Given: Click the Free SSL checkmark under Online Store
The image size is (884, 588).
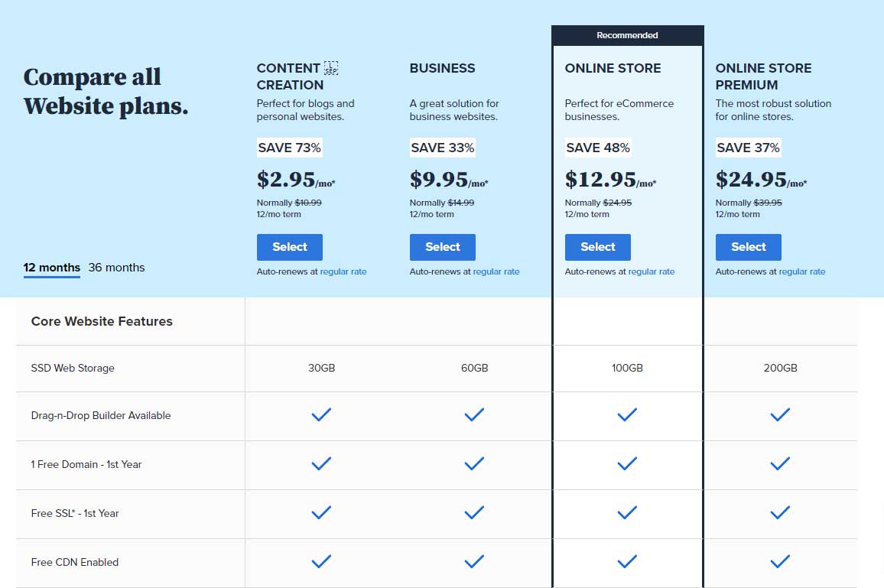Looking at the screenshot, I should (627, 512).
